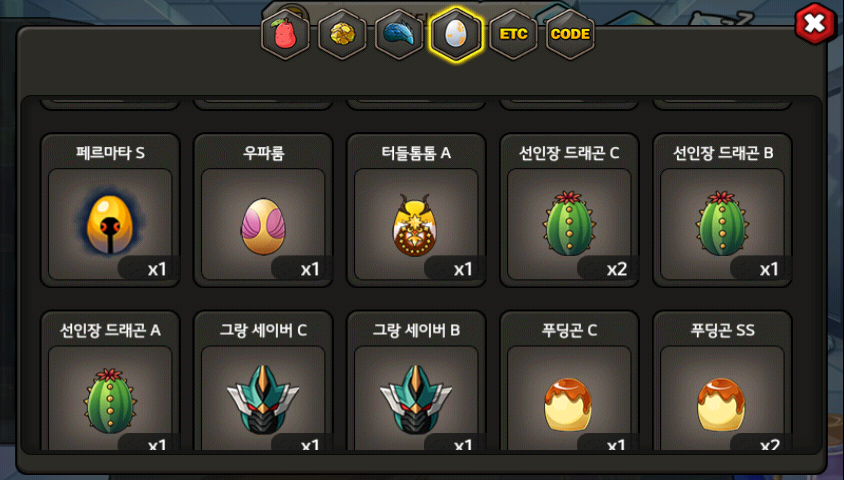Viewport: 844px width, 480px height.
Task: Open the blue dragon scale tab
Action: 399,34
